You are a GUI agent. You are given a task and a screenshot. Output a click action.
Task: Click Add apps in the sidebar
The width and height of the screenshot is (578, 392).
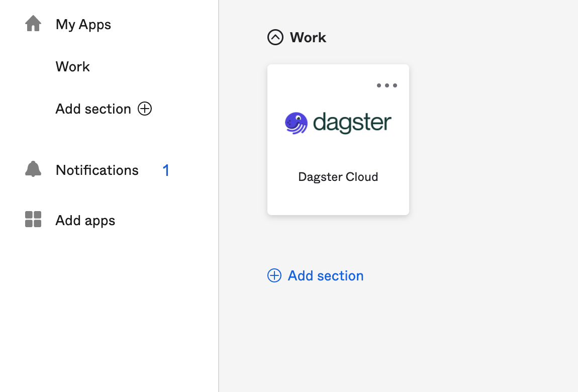tap(85, 220)
